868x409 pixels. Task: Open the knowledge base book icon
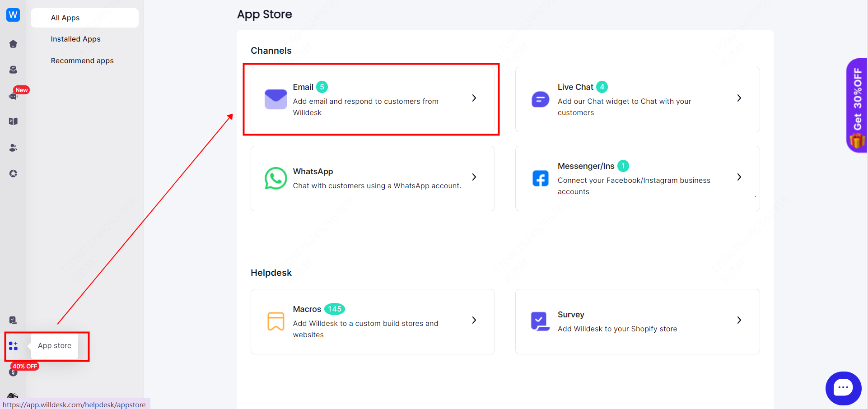pos(13,121)
